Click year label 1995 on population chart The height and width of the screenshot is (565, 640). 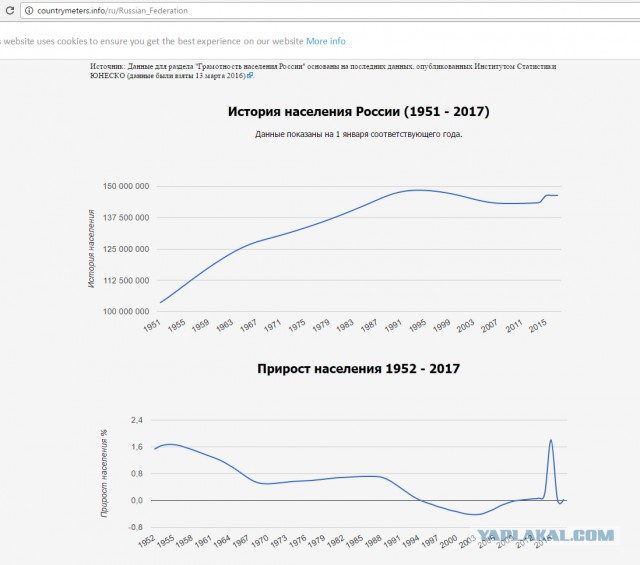point(418,326)
